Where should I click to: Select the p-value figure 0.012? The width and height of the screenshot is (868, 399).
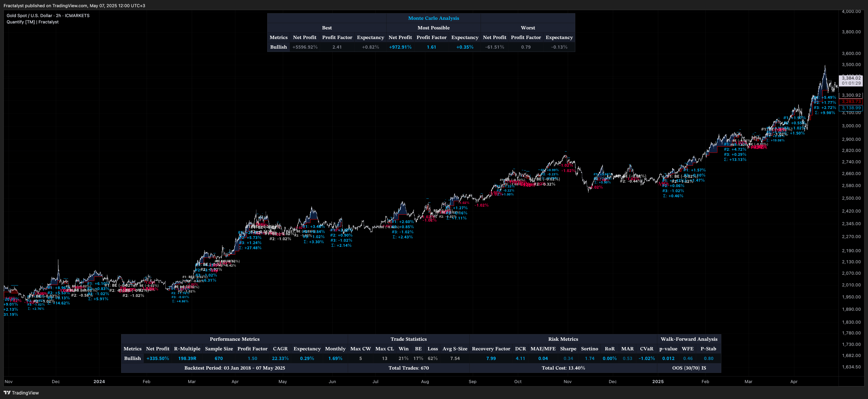pyautogui.click(x=668, y=358)
